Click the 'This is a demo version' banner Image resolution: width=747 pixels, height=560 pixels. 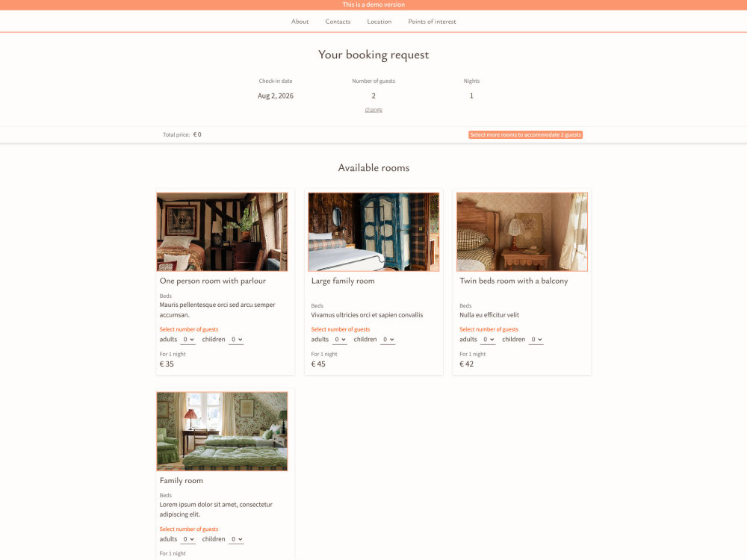[373, 4]
